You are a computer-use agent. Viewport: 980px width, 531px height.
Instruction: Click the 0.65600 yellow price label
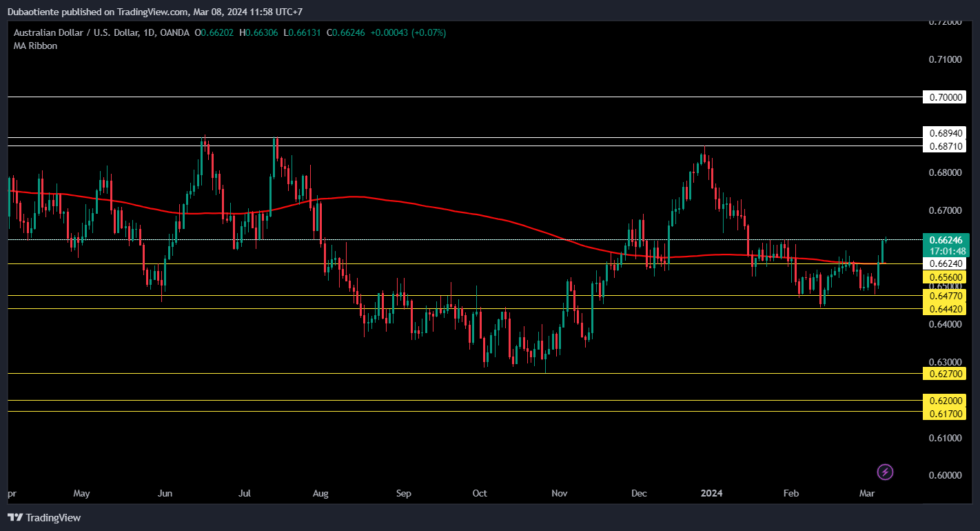click(x=946, y=277)
